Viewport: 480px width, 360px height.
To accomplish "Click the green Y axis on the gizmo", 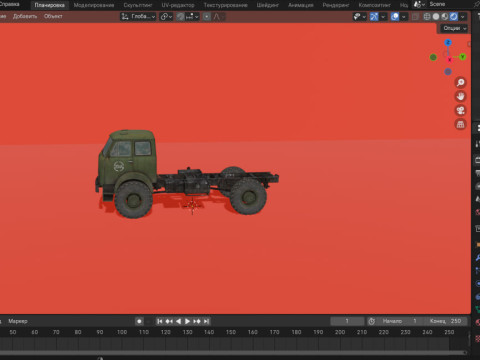I will [462, 57].
